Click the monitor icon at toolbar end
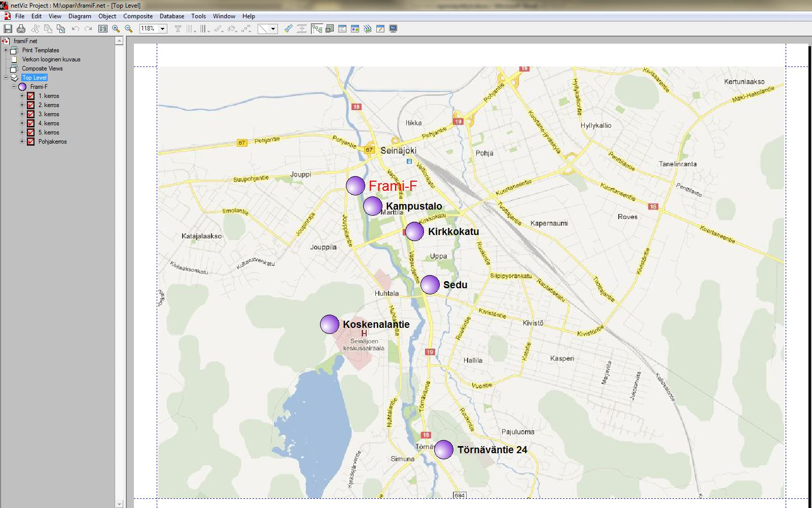The image size is (812, 508). 393,29
